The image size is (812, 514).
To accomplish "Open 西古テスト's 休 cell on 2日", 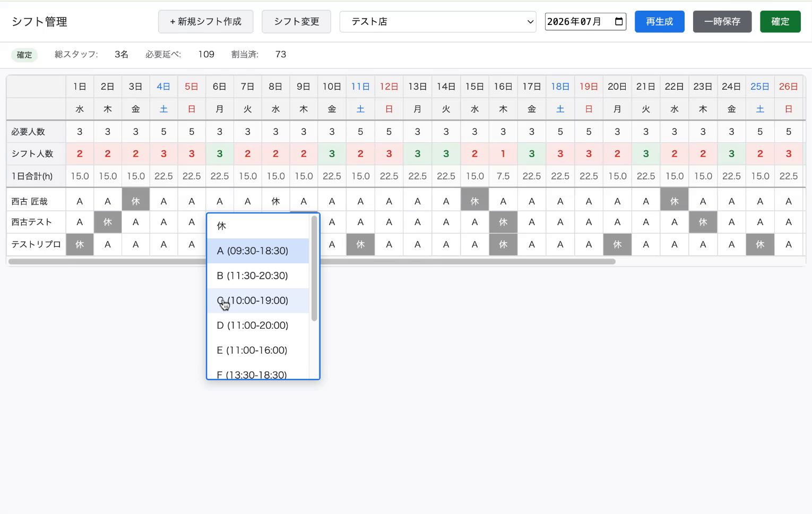I will tap(108, 222).
